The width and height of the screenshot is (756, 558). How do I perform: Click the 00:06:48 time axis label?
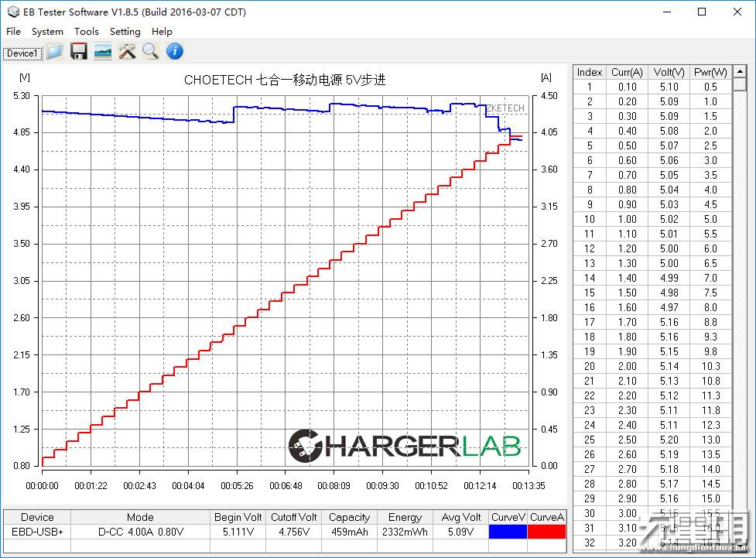286,486
